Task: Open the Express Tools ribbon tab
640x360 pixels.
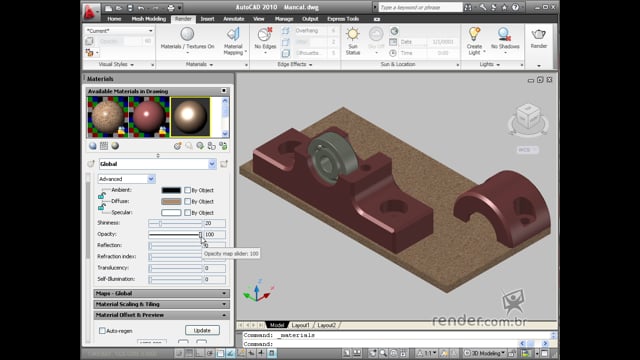Action: 343,19
